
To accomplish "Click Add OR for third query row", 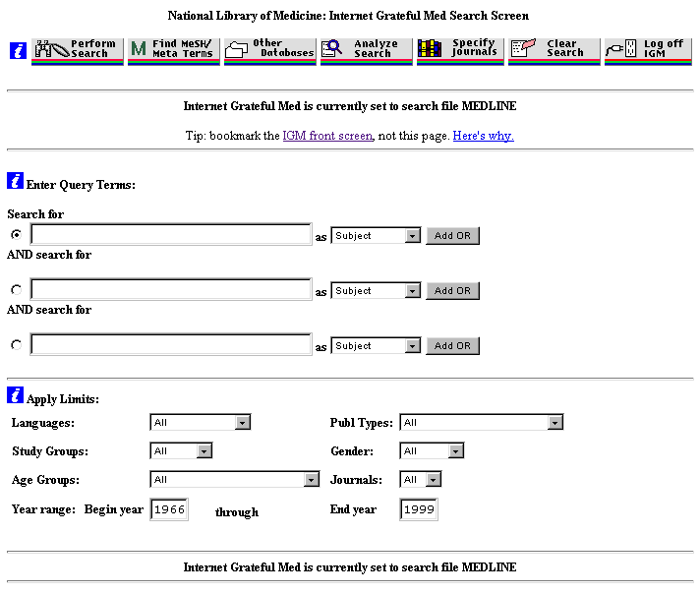I will [x=452, y=346].
